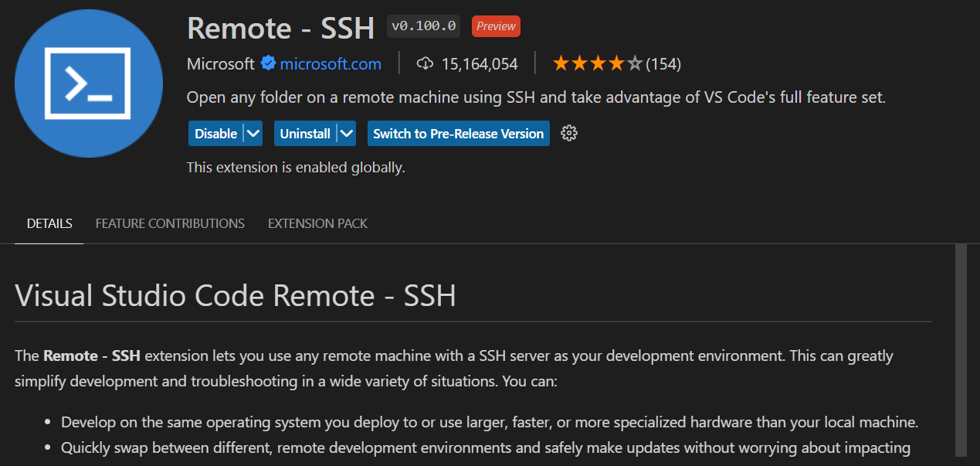Click the verified publisher badge icon
Image resolution: width=980 pixels, height=466 pixels.
click(x=268, y=63)
